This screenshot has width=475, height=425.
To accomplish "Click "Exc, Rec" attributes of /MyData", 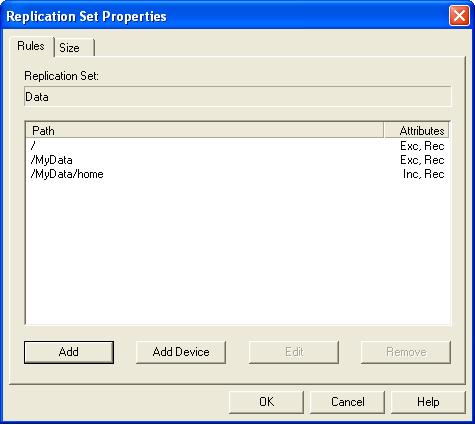I will pyautogui.click(x=422, y=160).
